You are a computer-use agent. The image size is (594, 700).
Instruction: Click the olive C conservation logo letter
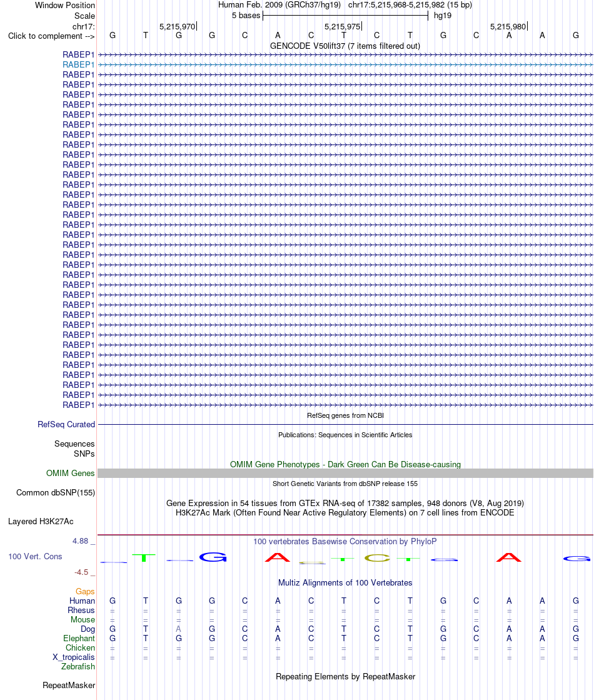tap(377, 558)
